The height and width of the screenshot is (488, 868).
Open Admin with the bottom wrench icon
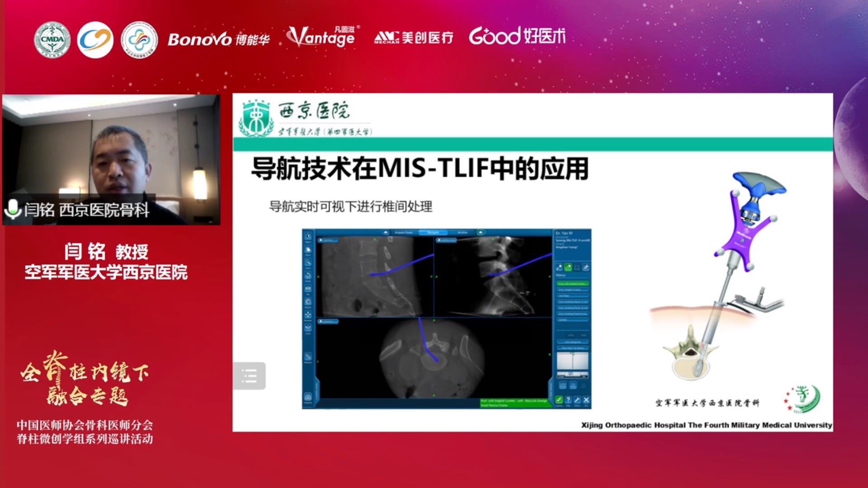point(577,399)
